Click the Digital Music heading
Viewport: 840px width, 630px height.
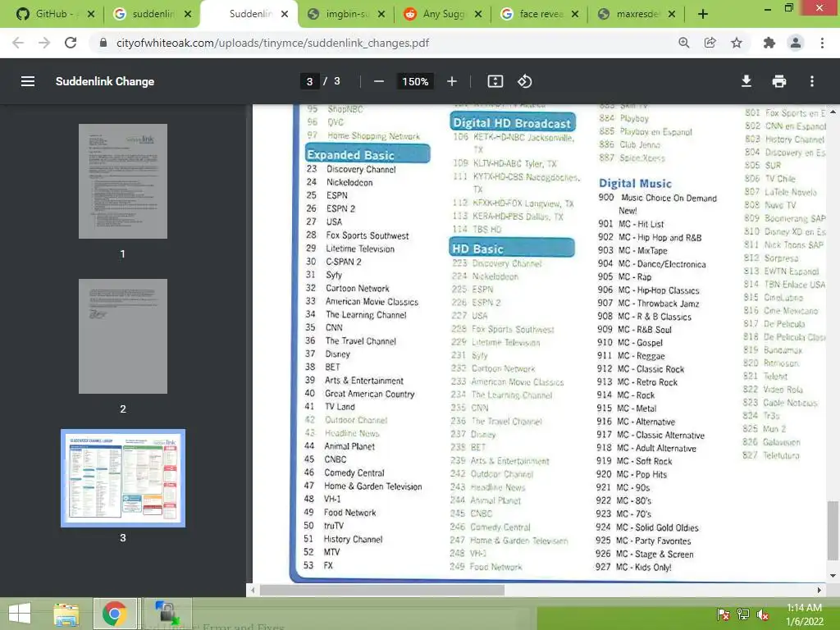tap(635, 183)
